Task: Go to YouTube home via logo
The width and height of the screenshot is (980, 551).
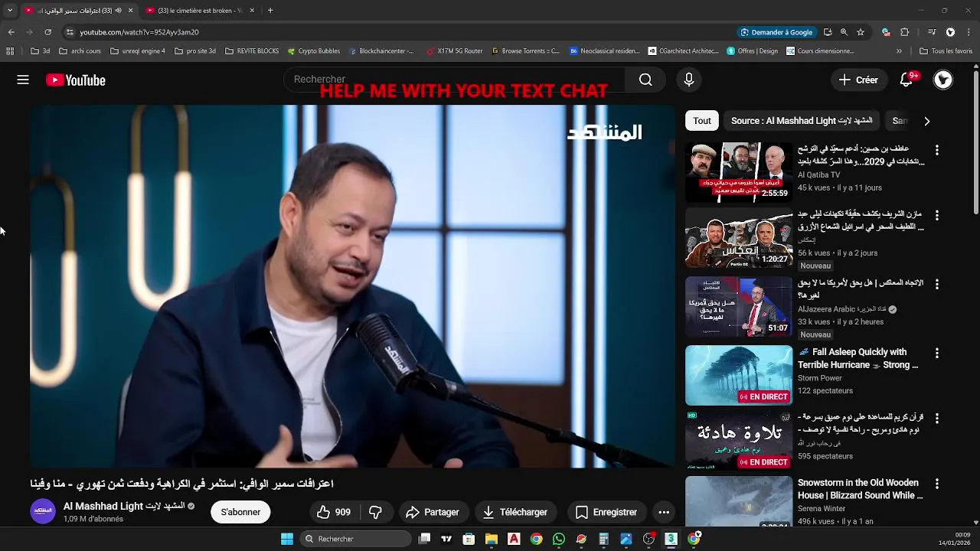Action: (76, 80)
